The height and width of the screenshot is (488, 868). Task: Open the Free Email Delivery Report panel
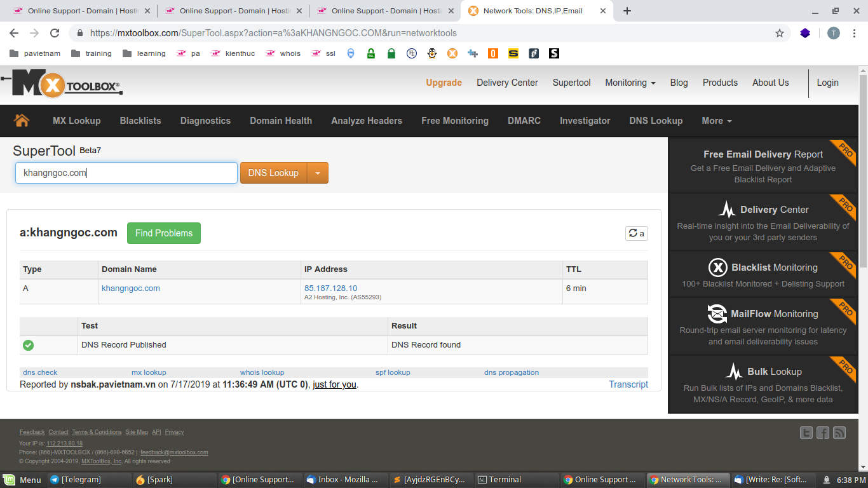[x=763, y=166]
